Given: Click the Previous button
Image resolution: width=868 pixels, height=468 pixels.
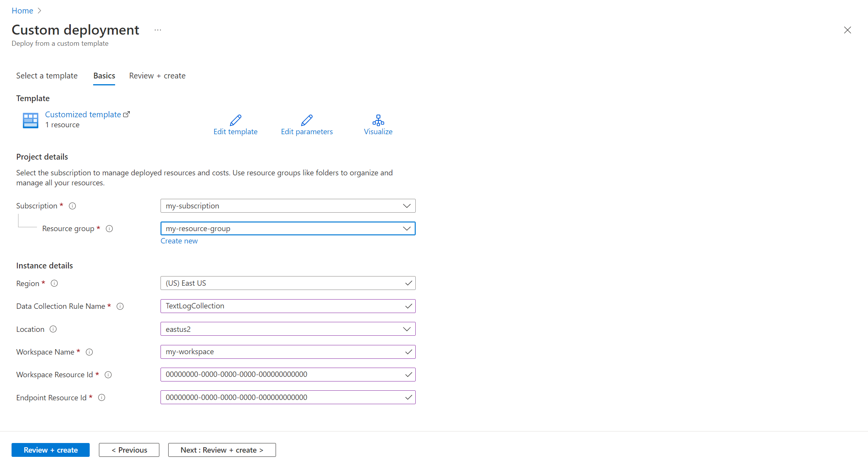Looking at the screenshot, I should [129, 450].
